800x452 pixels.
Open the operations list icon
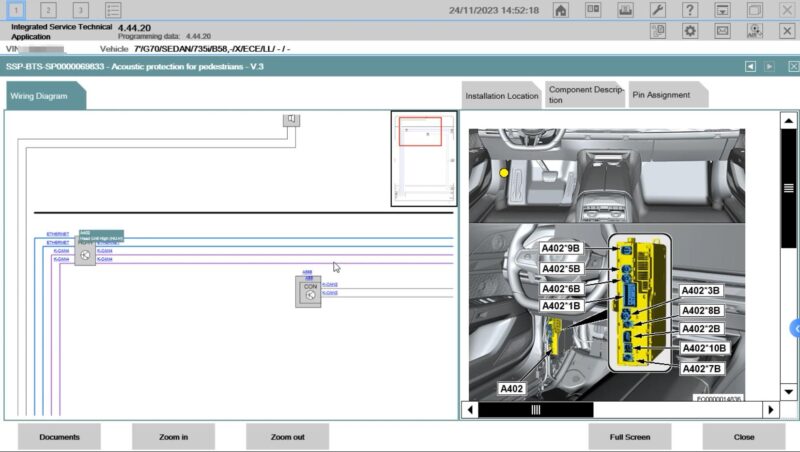[113, 10]
